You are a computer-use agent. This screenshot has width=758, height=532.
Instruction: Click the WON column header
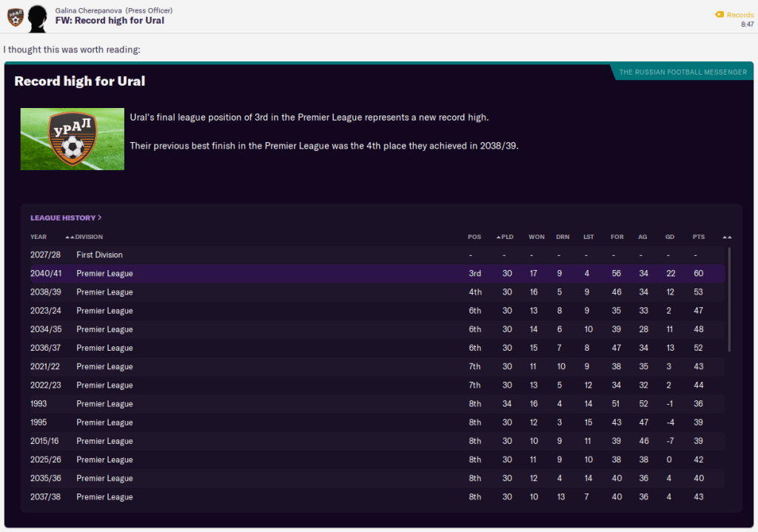pos(537,237)
